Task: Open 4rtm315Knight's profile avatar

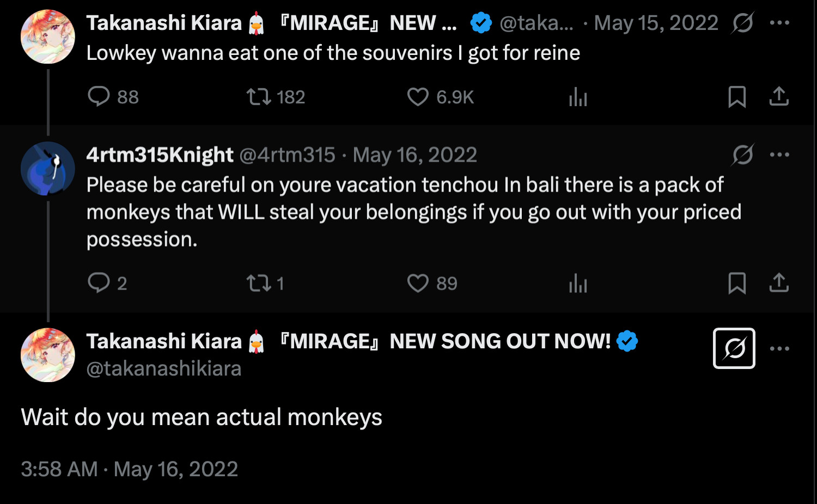Action: (48, 169)
